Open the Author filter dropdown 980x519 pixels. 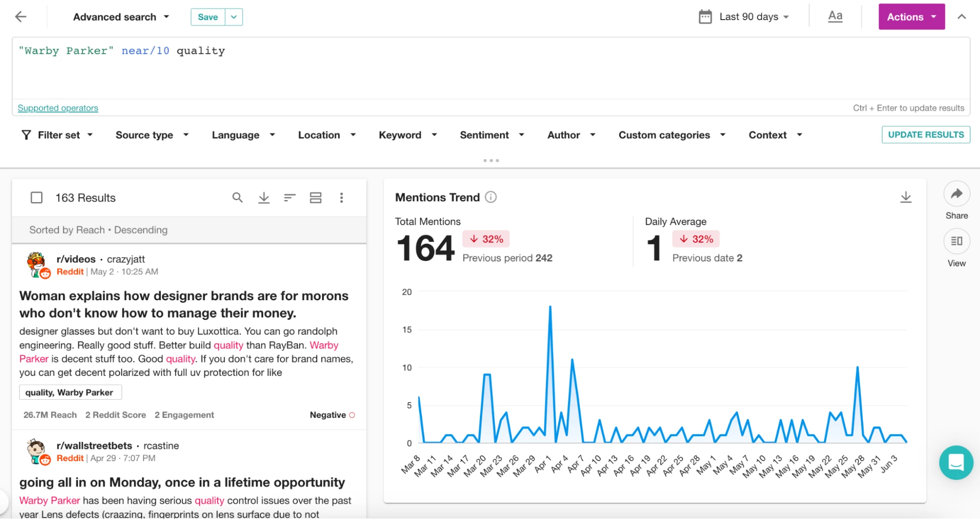point(571,135)
